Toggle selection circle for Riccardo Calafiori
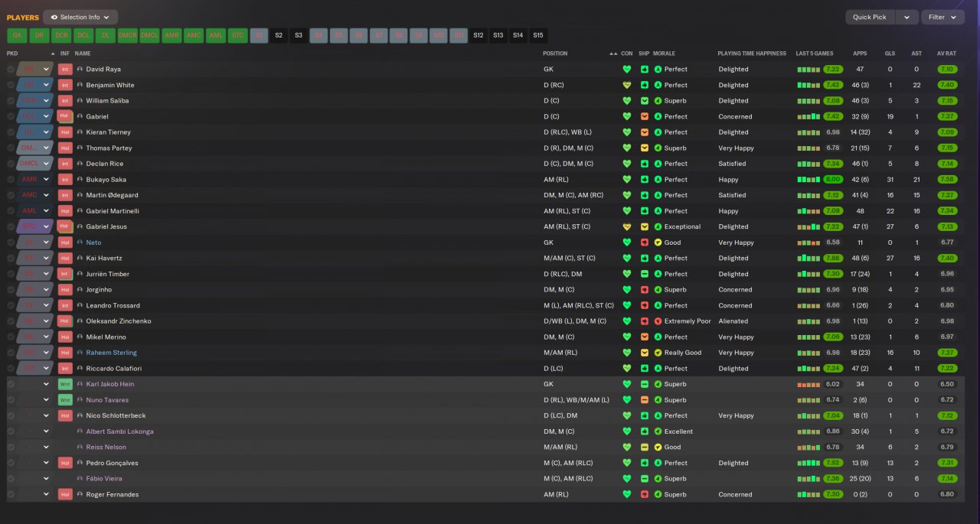This screenshot has height=524, width=980. point(11,369)
